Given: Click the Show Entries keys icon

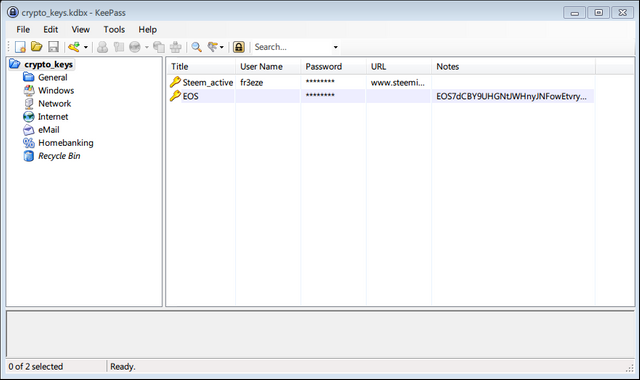Looking at the screenshot, I should coord(213,47).
